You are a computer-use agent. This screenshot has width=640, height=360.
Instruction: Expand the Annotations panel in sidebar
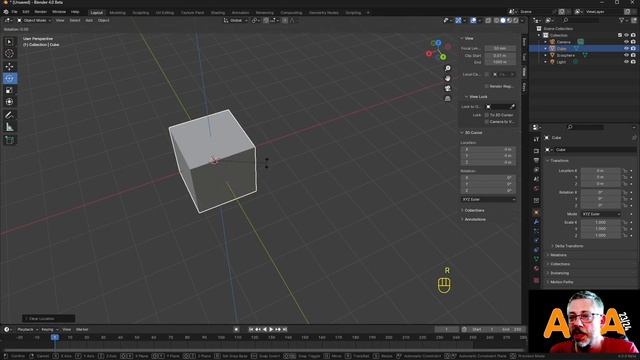474,220
